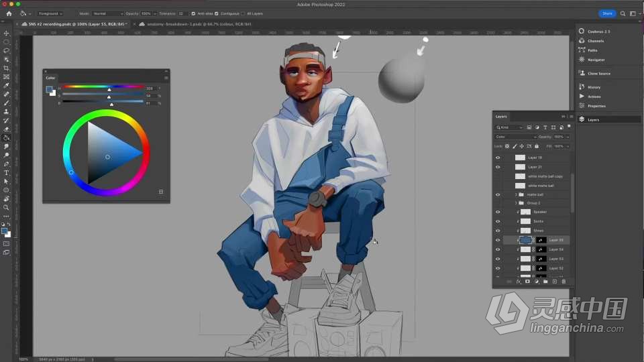
Task: Expand the matte ball group
Action: click(517, 194)
